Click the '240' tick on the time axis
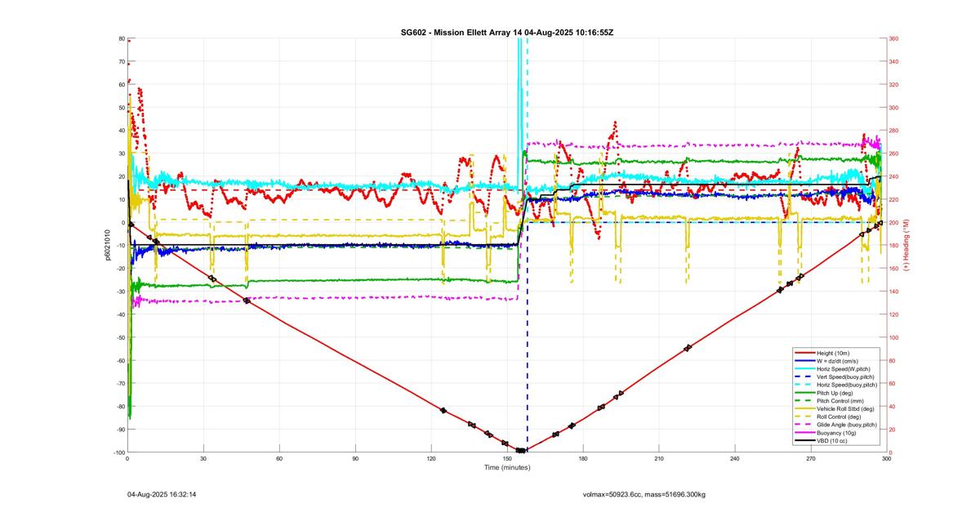This screenshot has height=508, width=980. pos(735,459)
